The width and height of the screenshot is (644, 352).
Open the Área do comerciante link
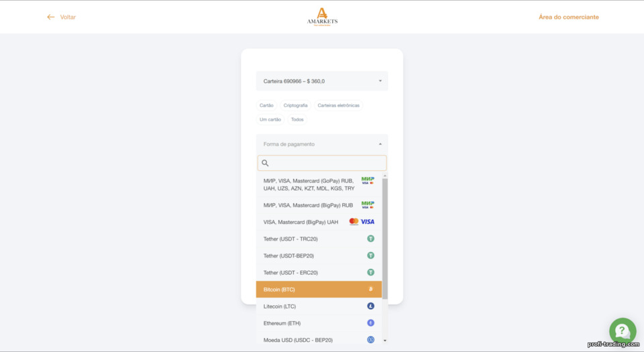coord(568,17)
